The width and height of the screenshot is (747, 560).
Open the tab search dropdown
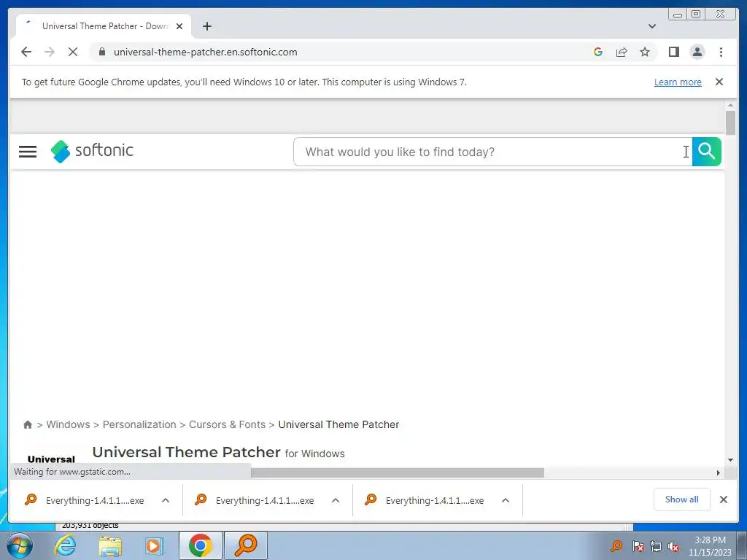(x=652, y=26)
